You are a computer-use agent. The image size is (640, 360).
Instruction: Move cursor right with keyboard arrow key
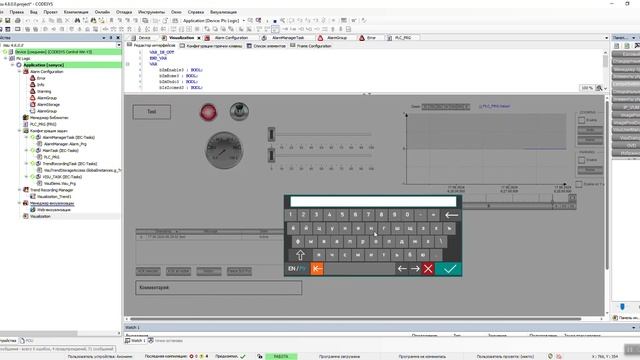tap(415, 269)
